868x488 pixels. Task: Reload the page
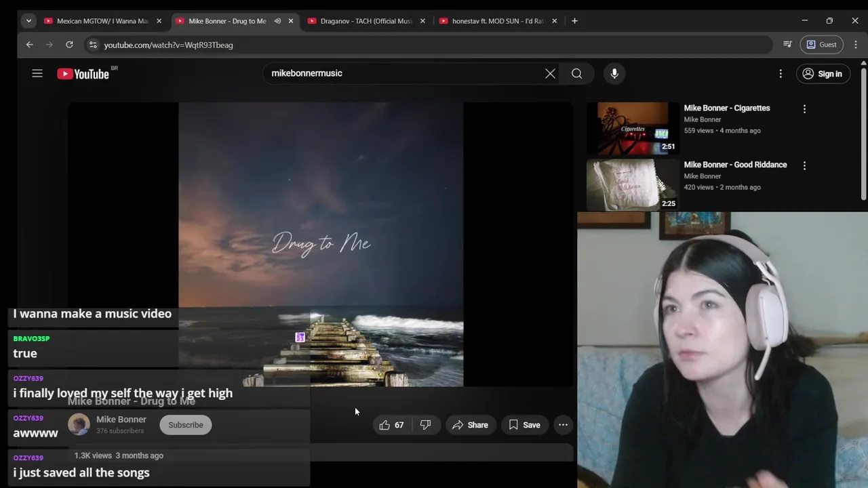pyautogui.click(x=69, y=45)
